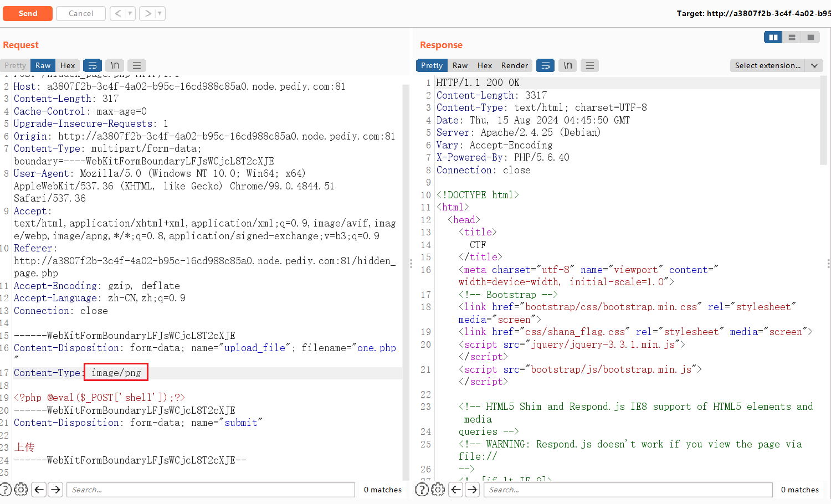831x504 pixels.
Task: Go forward to next request in history
Action: tap(147, 13)
